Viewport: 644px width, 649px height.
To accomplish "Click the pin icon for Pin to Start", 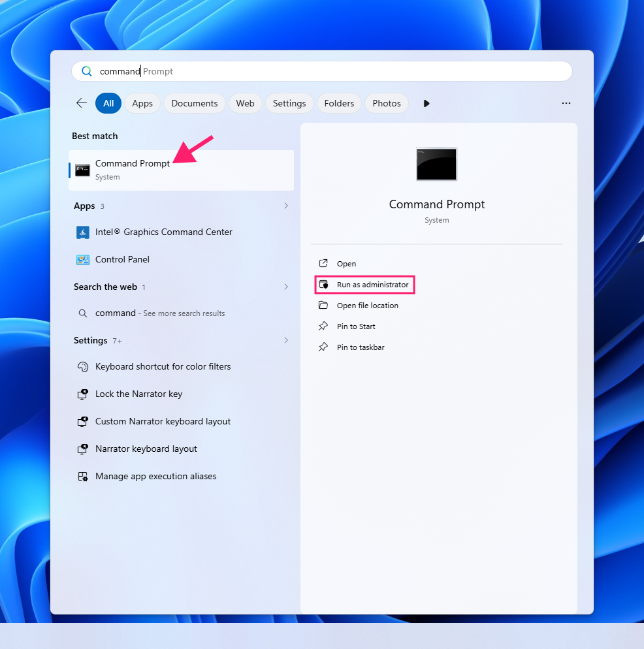I will pyautogui.click(x=323, y=326).
